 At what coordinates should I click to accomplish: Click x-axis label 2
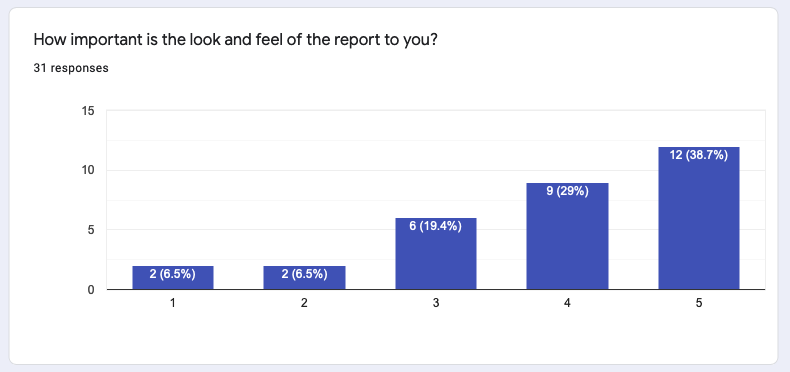pyautogui.click(x=304, y=303)
